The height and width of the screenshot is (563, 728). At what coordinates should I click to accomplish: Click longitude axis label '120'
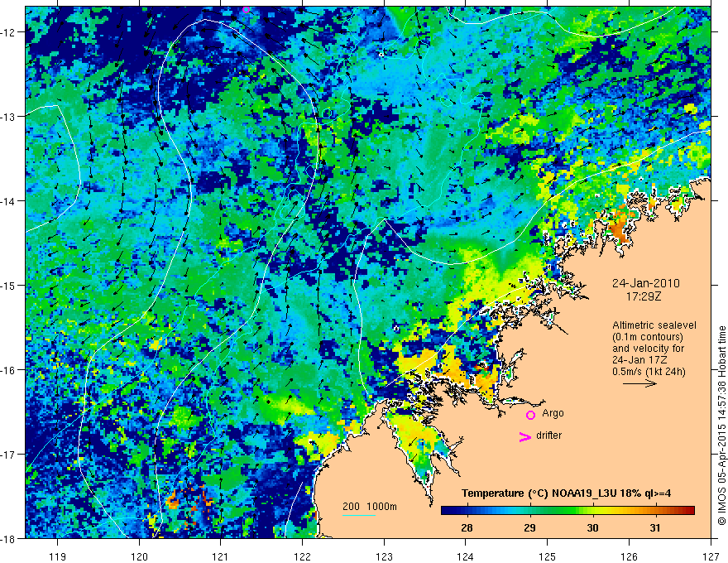(x=139, y=557)
